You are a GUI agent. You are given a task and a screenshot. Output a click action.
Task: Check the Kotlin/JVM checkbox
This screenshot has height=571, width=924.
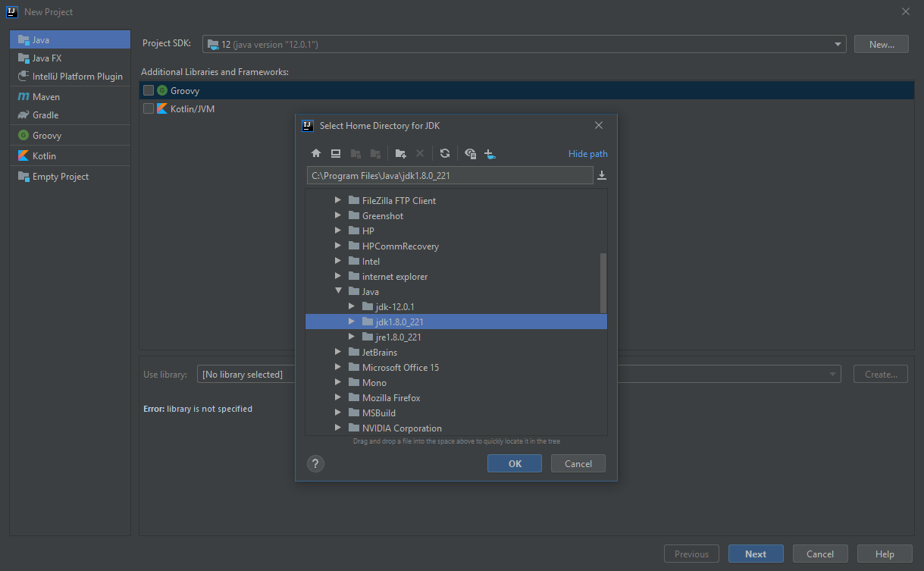click(x=149, y=108)
